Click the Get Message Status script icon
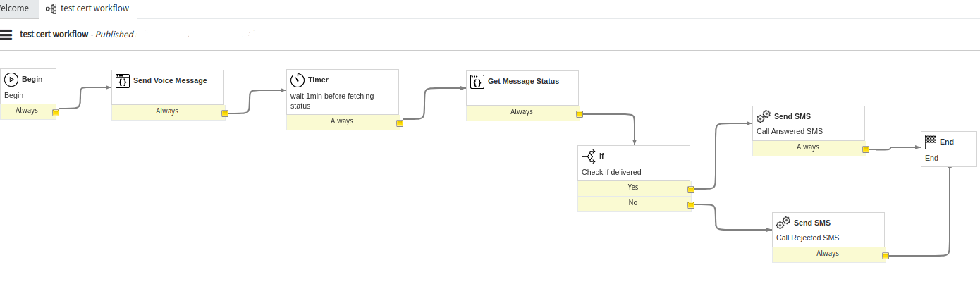The height and width of the screenshot is (301, 980). [x=477, y=81]
